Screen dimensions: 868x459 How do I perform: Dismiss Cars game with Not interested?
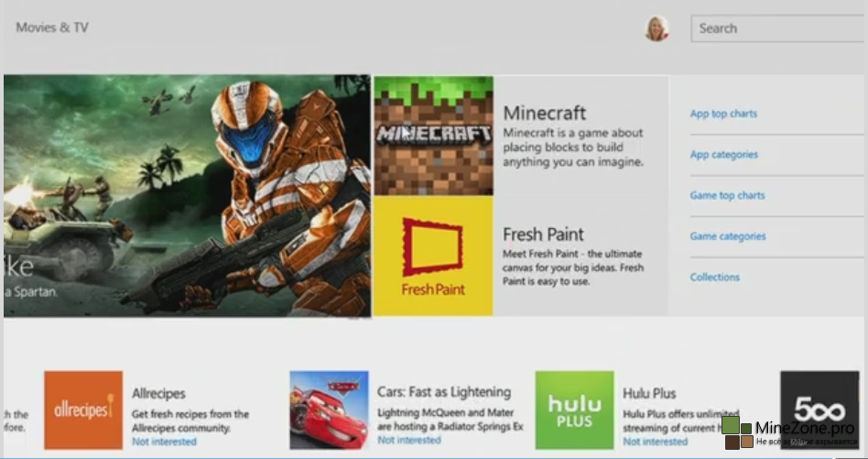pyautogui.click(x=409, y=440)
